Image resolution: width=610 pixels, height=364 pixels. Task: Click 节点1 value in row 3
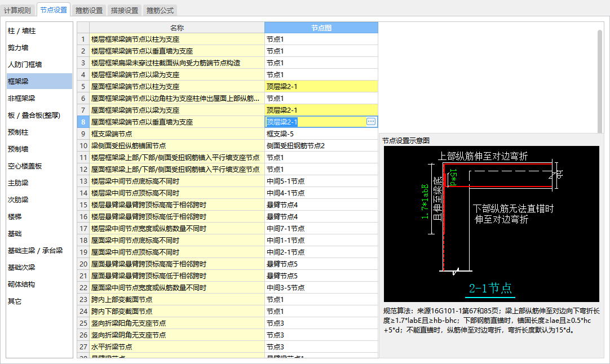(x=321, y=63)
